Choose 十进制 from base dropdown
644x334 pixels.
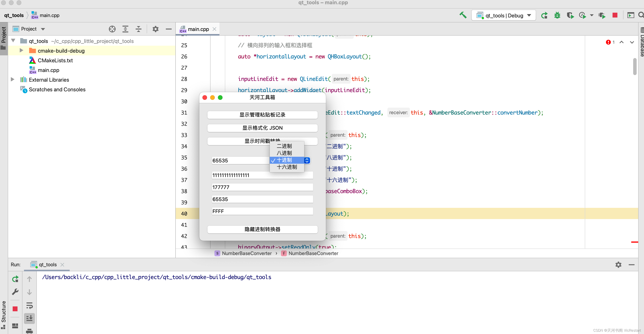287,160
